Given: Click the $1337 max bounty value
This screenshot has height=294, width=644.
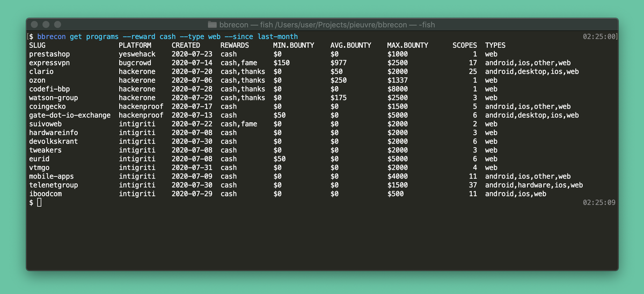Looking at the screenshot, I should click(398, 80).
